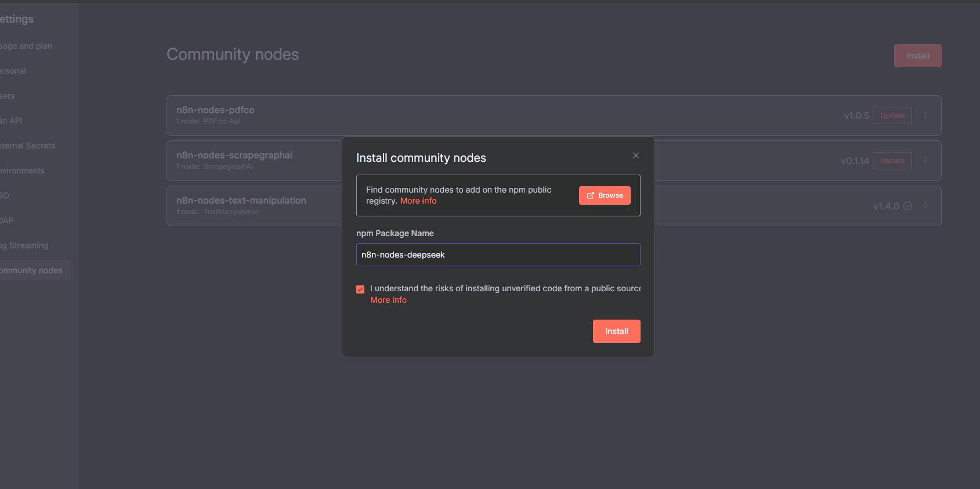Open options menu for n8n-nodes-text-manipulation

pos(925,206)
